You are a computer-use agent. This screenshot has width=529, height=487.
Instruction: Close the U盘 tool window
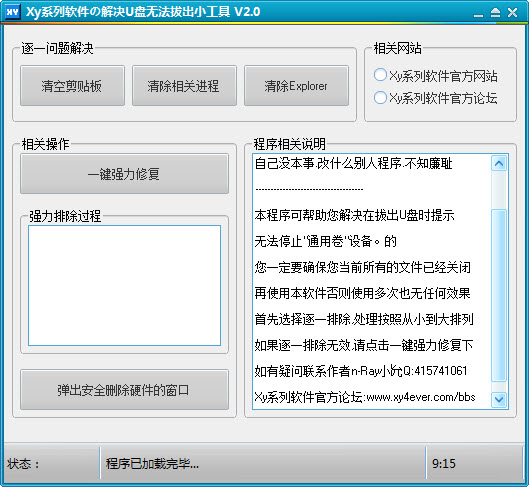point(512,12)
